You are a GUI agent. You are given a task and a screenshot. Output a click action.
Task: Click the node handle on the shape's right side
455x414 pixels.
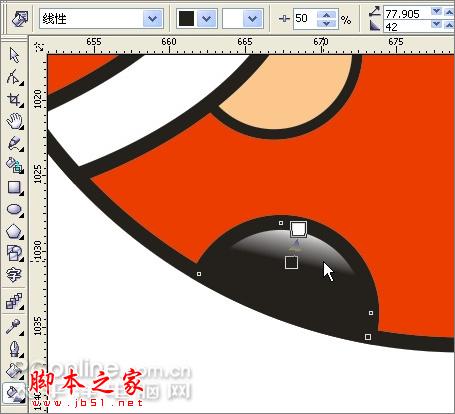[371, 313]
